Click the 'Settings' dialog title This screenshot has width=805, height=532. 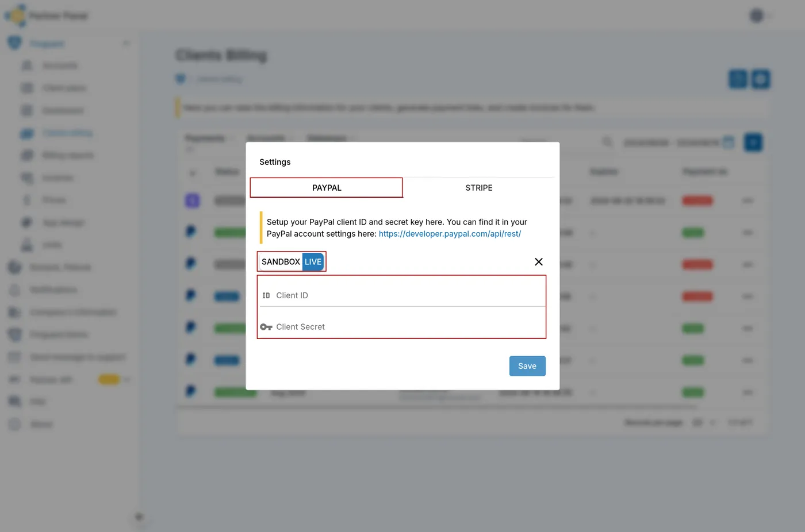click(x=275, y=162)
